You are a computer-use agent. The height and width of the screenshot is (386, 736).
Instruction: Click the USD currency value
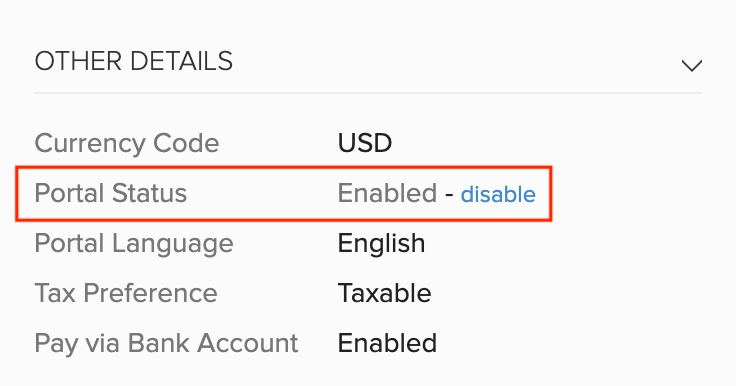tap(365, 143)
